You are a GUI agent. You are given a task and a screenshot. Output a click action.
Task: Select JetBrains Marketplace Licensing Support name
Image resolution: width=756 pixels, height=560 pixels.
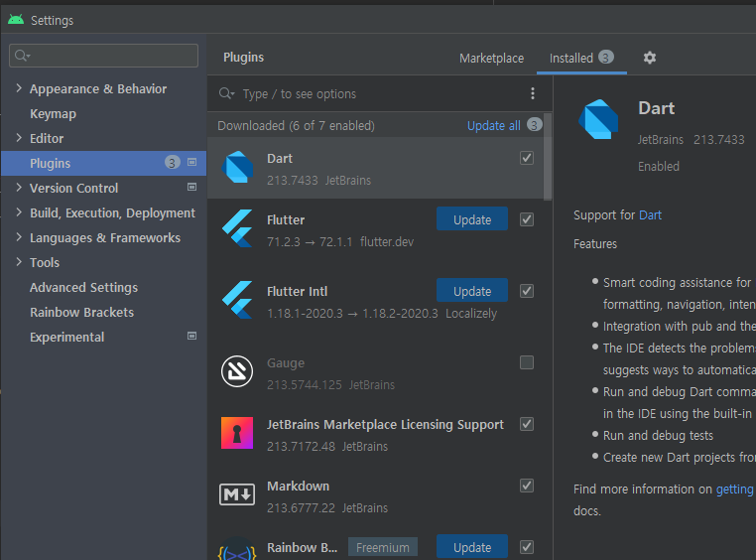tap(385, 424)
